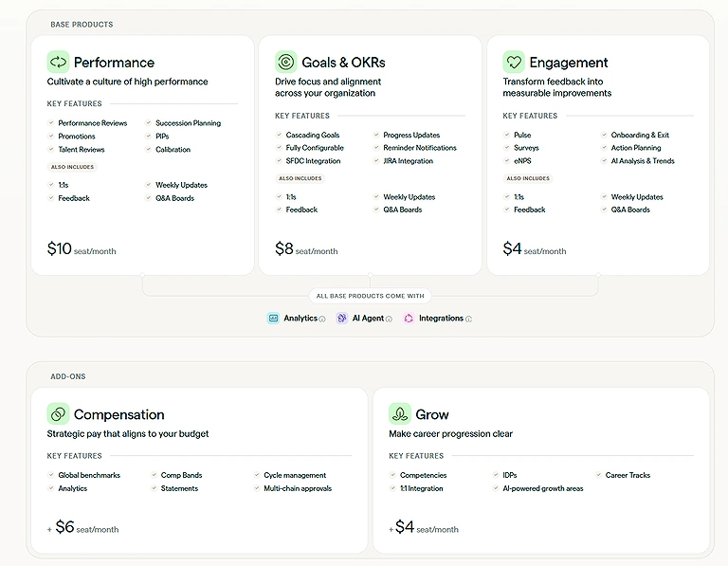
Task: Click the Grow add-on heading
Action: [432, 414]
